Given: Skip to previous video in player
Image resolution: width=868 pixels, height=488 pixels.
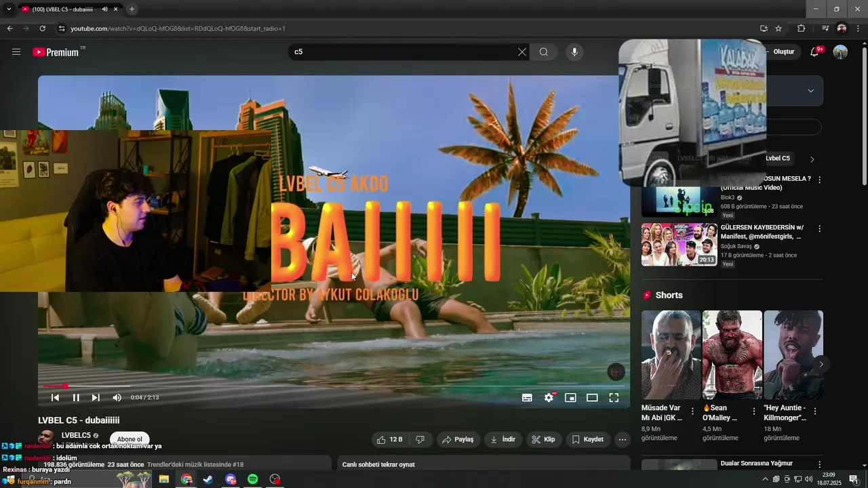Looking at the screenshot, I should [56, 398].
